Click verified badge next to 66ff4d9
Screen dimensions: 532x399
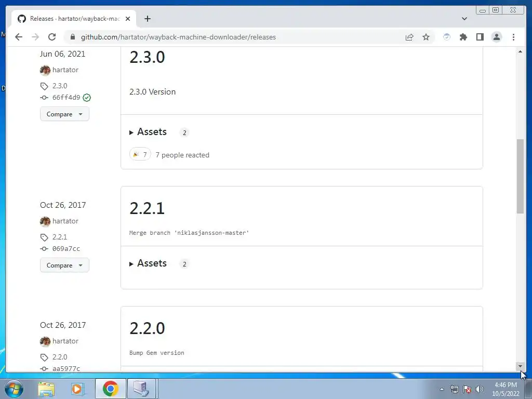coord(87,98)
